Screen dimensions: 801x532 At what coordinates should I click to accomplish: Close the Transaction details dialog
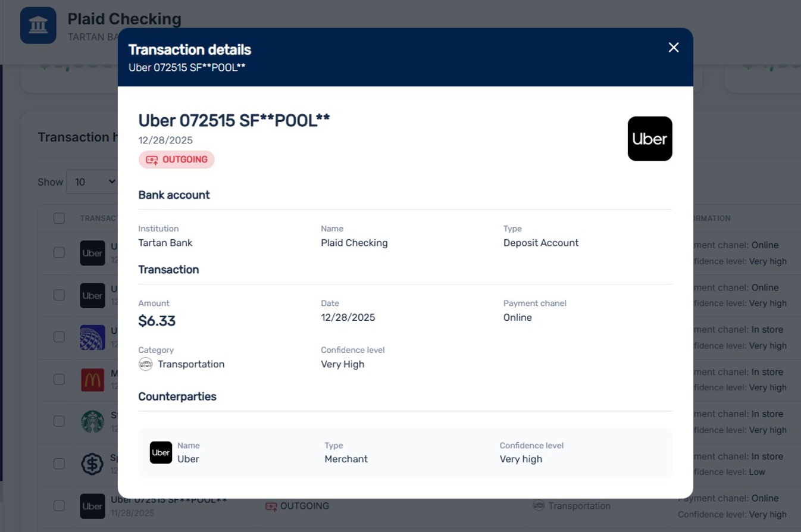[674, 48]
